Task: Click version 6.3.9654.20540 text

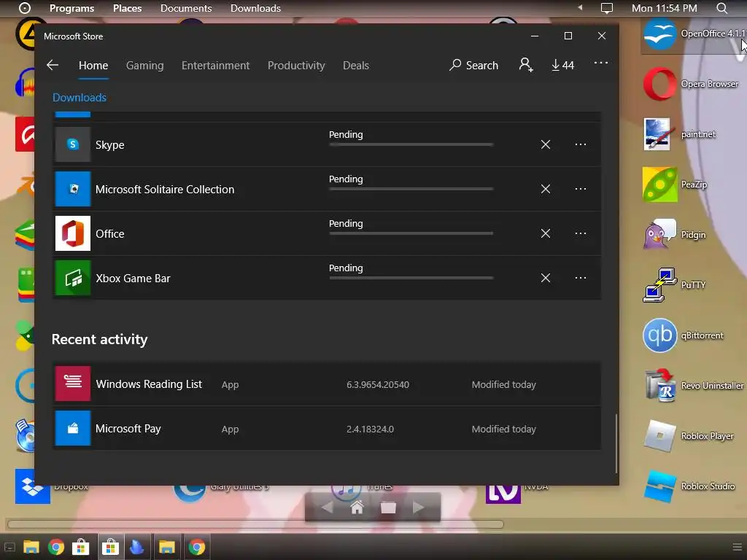Action: [378, 385]
